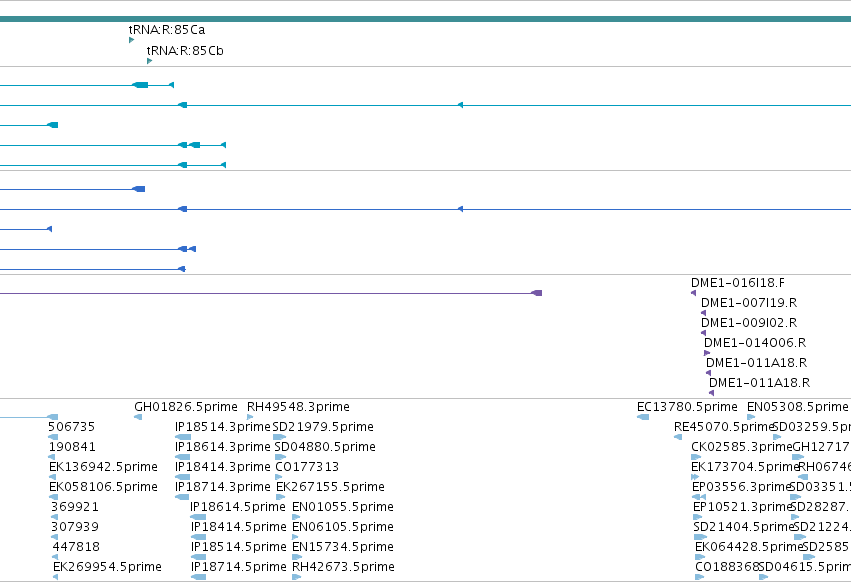Click the DME1-014O06.R label
This screenshot has height=582, width=851.
(755, 343)
